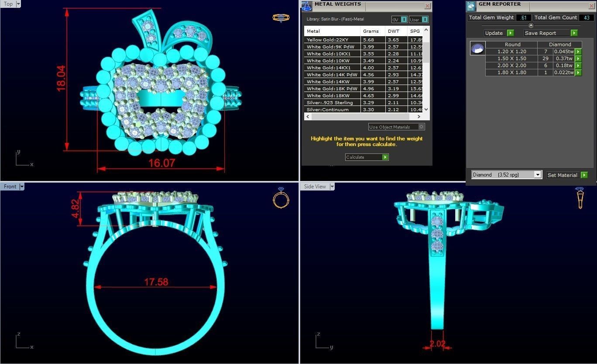Select the Yellow Gold:22KY row
597x364 pixels.
click(x=364, y=40)
